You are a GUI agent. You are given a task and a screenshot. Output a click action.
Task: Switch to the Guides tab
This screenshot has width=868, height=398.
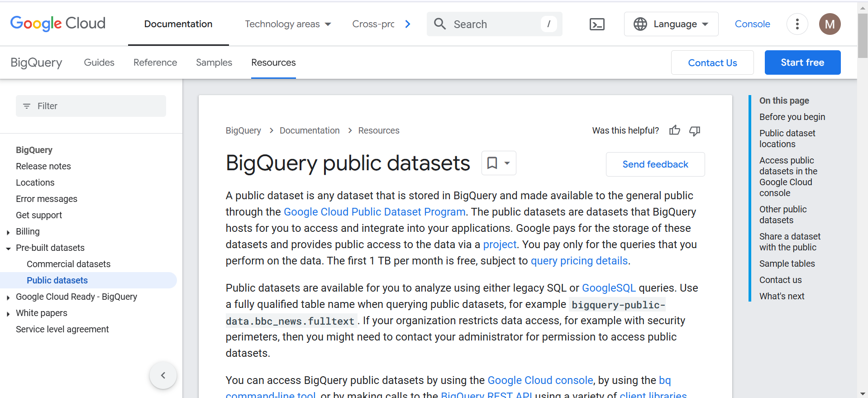(x=99, y=62)
